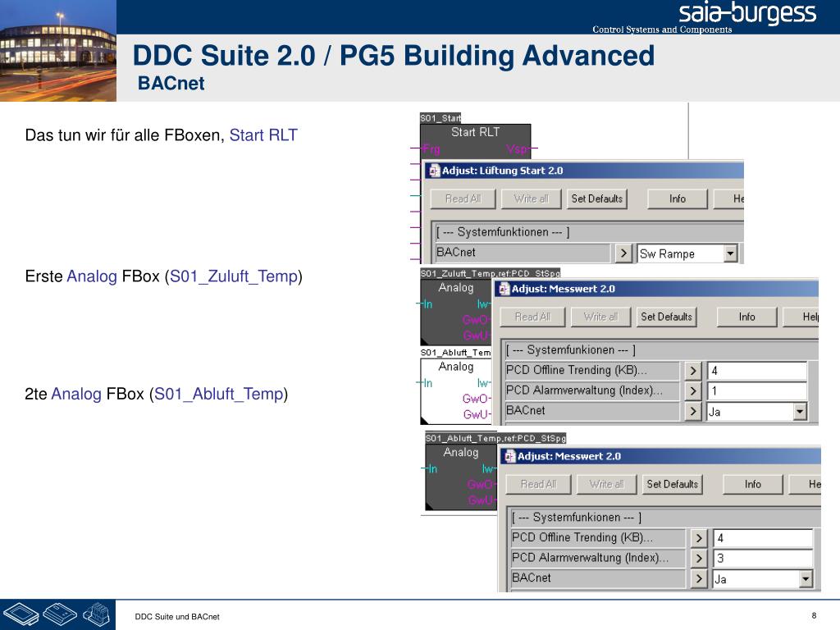The width and height of the screenshot is (840, 630).
Task: Click the BACnet subtitle heading
Action: tap(171, 84)
